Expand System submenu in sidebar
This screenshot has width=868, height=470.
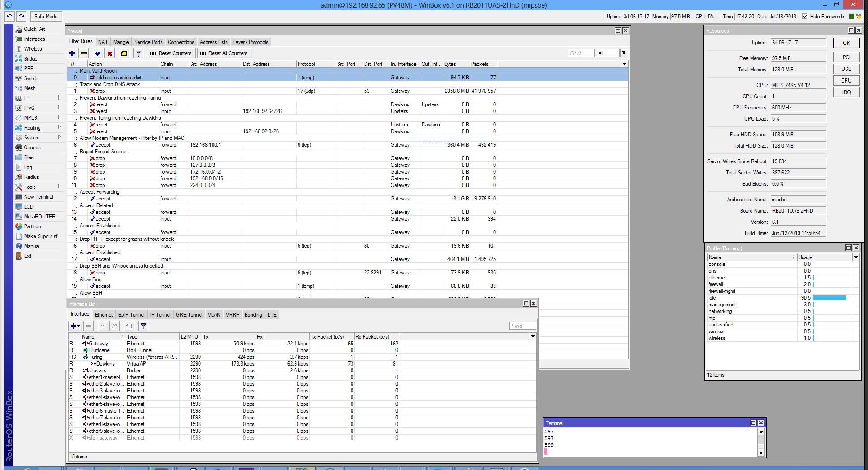click(x=59, y=137)
